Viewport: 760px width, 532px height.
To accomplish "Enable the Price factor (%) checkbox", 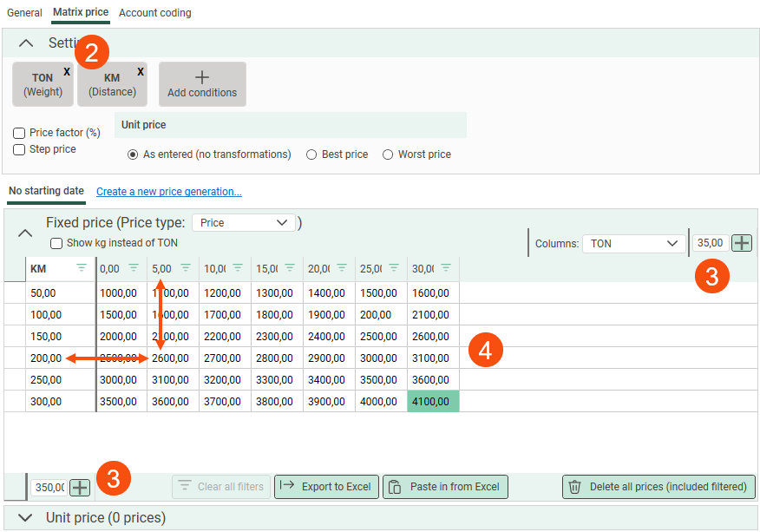I will point(19,134).
